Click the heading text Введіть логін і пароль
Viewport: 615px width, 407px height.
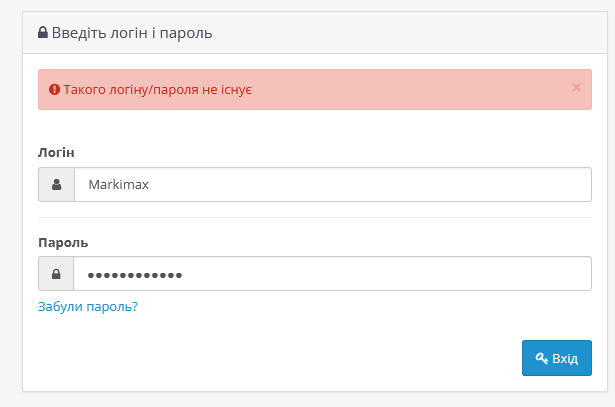click(132, 33)
